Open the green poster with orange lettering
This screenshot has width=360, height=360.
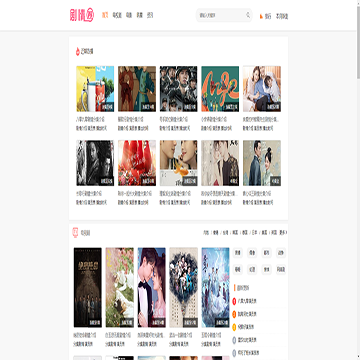pyautogui.click(x=220, y=89)
